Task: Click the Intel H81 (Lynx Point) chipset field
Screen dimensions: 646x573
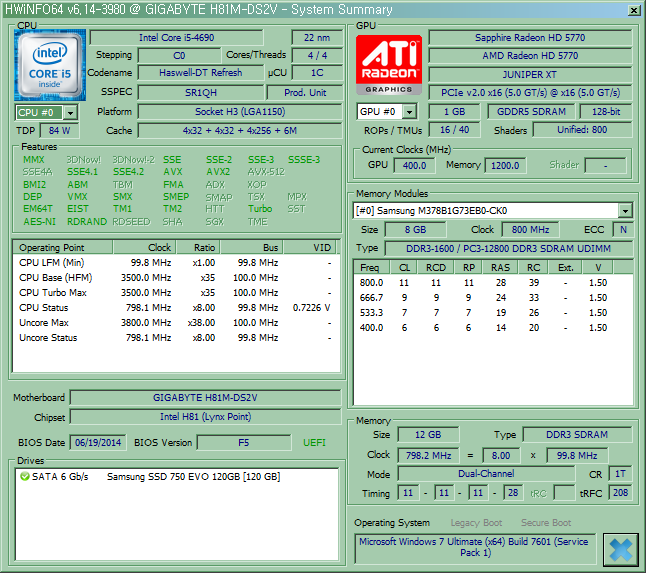Action: point(205,417)
